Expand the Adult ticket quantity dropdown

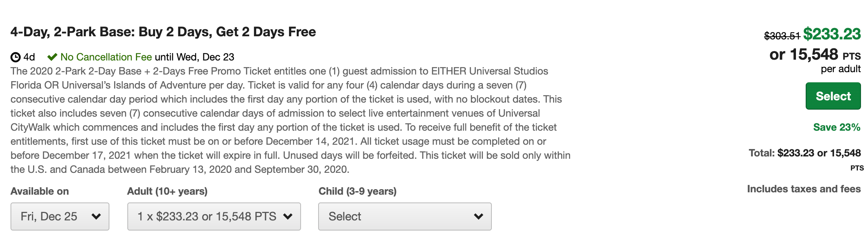(214, 216)
